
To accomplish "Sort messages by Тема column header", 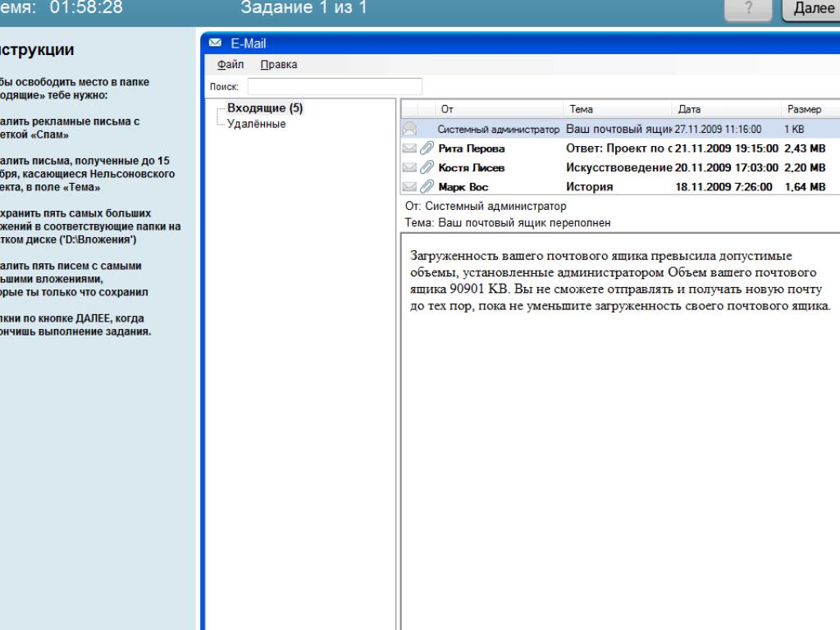I will point(617,109).
